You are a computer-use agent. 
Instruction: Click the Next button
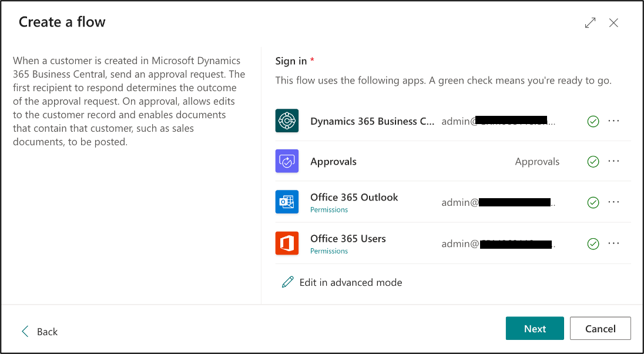535,328
